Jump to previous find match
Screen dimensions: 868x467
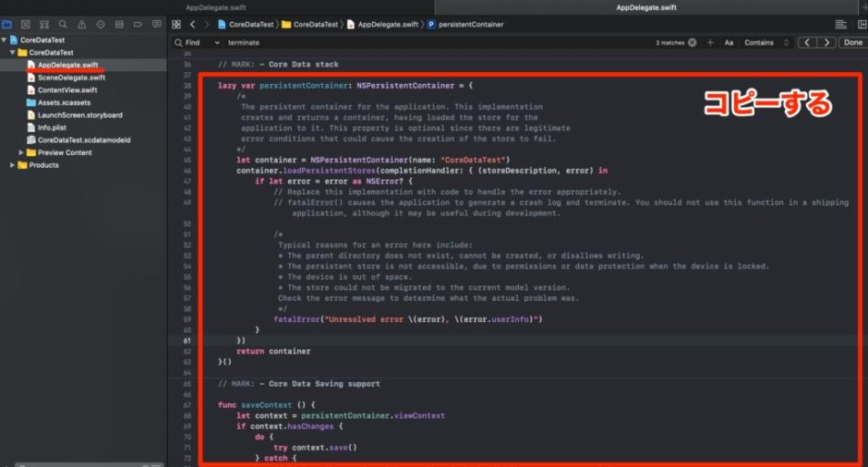807,42
